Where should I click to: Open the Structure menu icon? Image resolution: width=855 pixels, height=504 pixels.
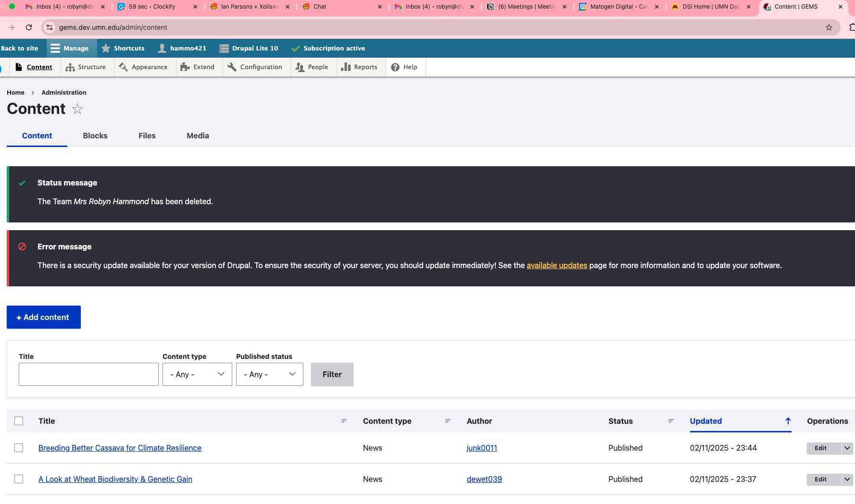[x=70, y=67]
